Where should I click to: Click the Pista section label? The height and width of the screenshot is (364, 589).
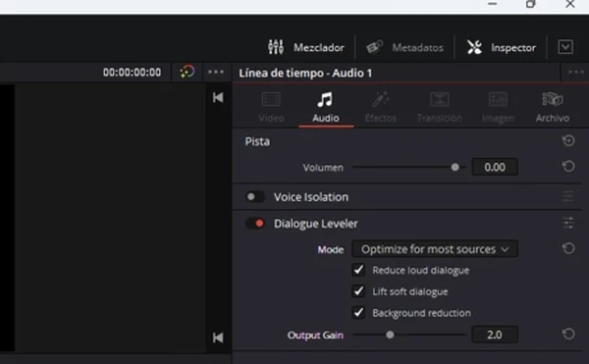[257, 141]
